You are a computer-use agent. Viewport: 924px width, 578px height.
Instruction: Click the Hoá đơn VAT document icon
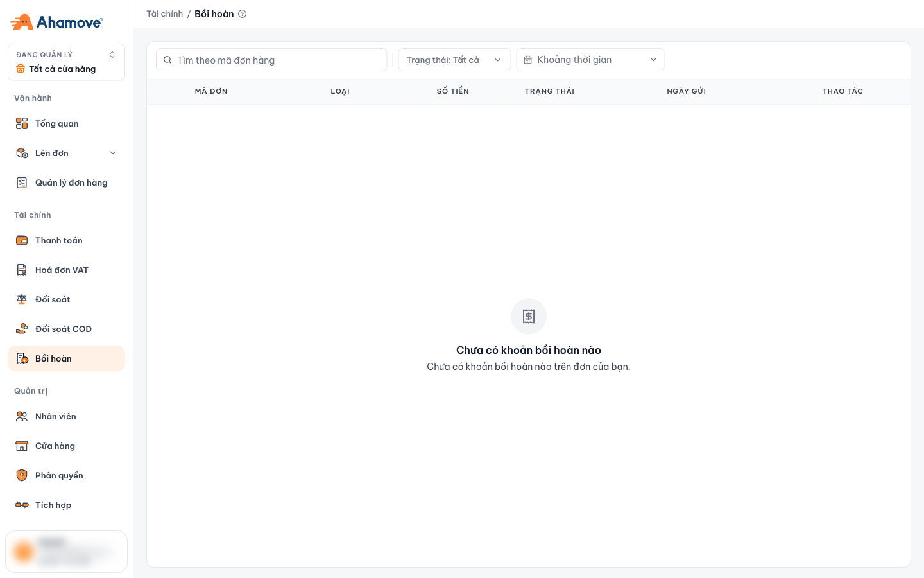[22, 270]
